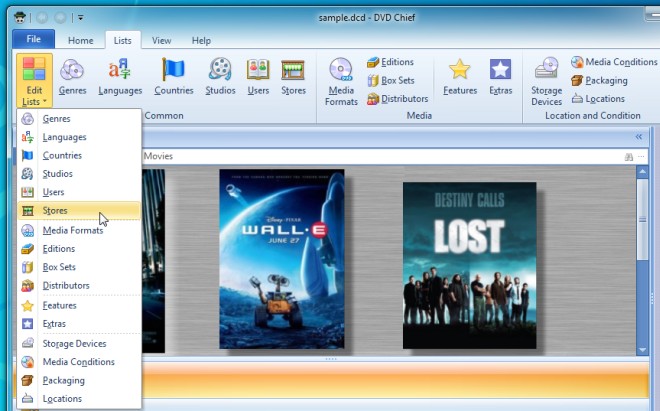This screenshot has width=660, height=411.
Task: Switch to the View tab
Action: (161, 41)
